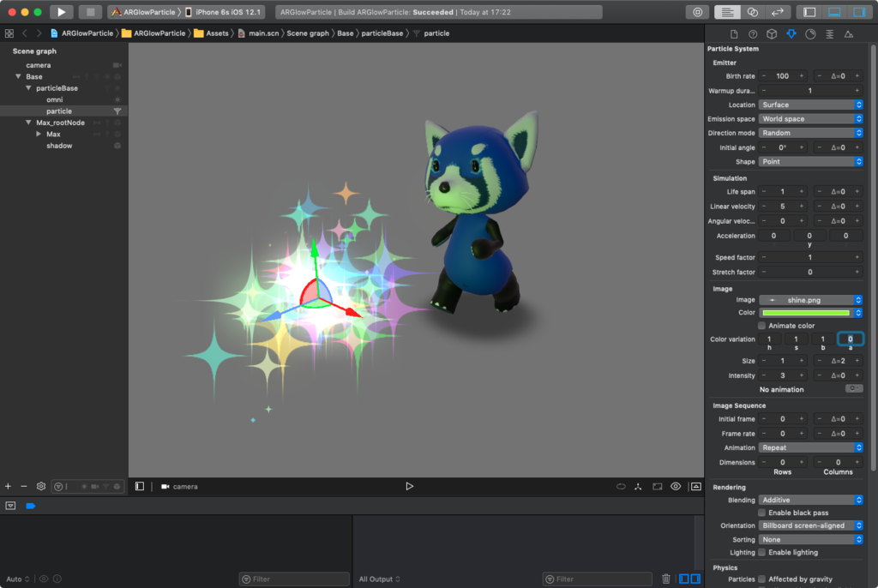Remove selected node with minus button
Screen dimensions: 878x588
tap(23, 487)
